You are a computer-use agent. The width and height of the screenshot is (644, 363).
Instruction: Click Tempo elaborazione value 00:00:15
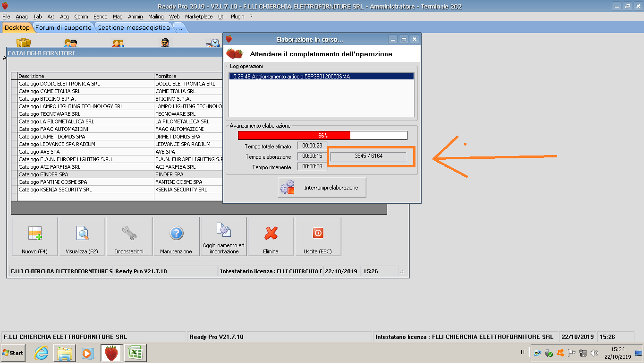[312, 156]
